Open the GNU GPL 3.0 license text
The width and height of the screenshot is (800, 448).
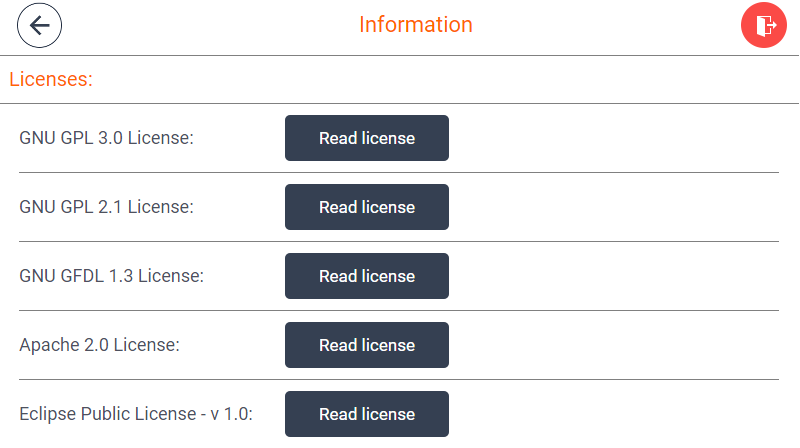click(x=367, y=138)
